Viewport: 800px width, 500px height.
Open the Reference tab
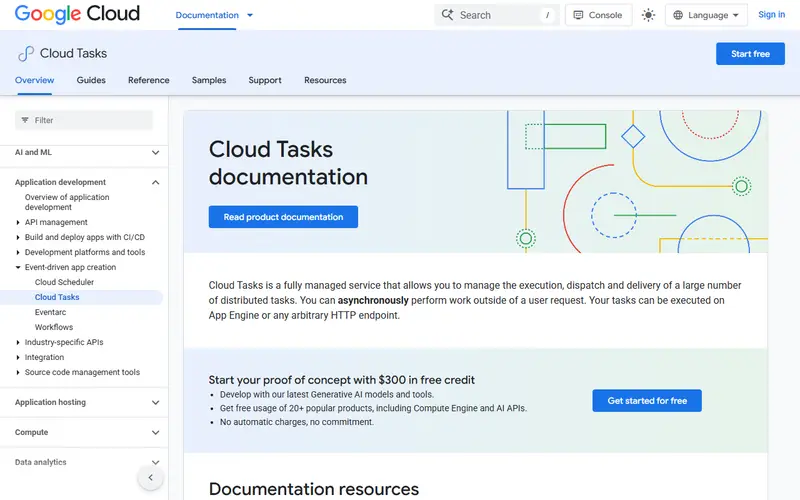click(x=148, y=80)
